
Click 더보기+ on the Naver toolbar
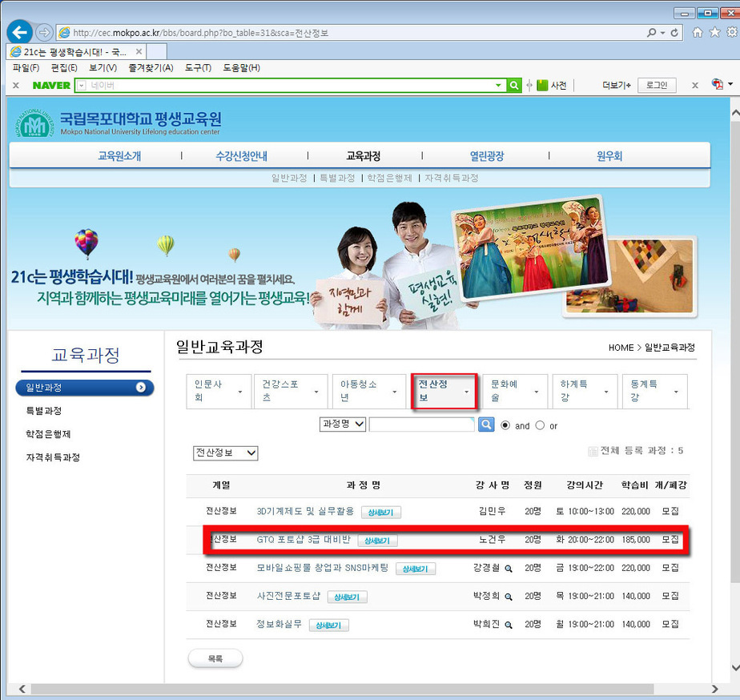[x=617, y=86]
